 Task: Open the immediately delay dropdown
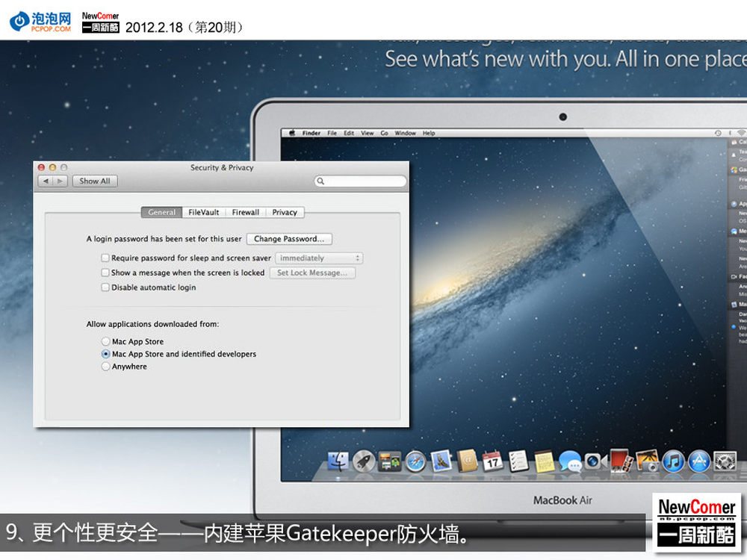click(319, 258)
